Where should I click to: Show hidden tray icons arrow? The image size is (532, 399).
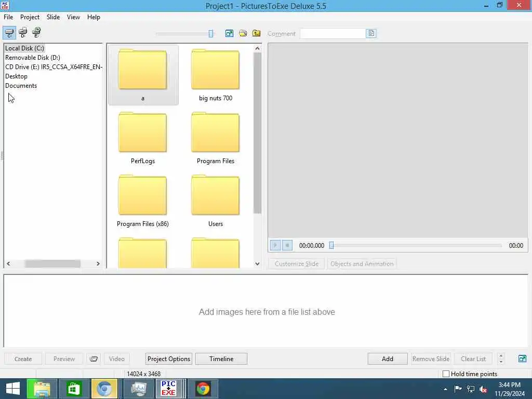coord(445,389)
